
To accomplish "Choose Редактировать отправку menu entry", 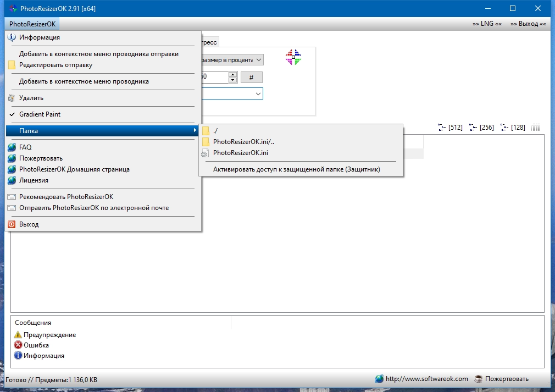I will (x=56, y=65).
